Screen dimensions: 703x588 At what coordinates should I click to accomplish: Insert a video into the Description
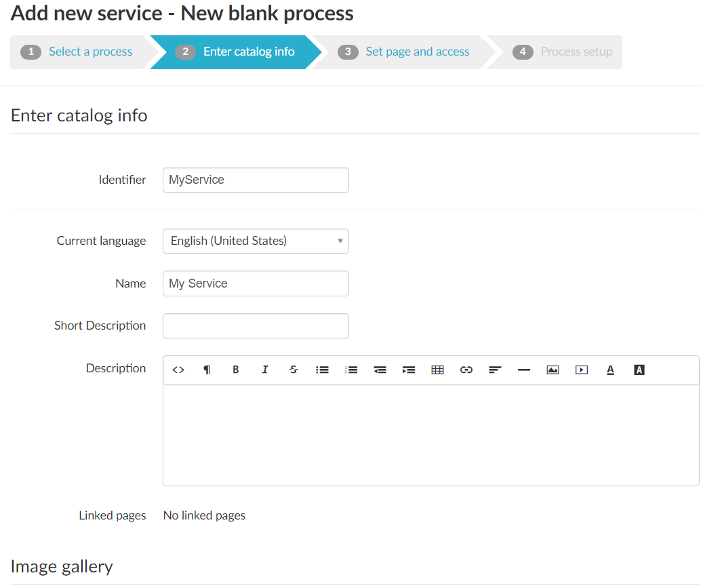click(582, 370)
